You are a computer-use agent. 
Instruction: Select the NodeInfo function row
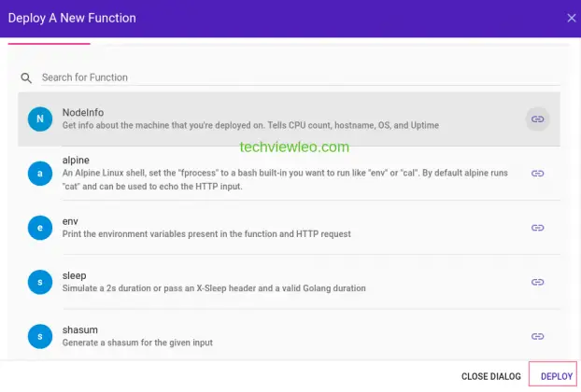280,119
